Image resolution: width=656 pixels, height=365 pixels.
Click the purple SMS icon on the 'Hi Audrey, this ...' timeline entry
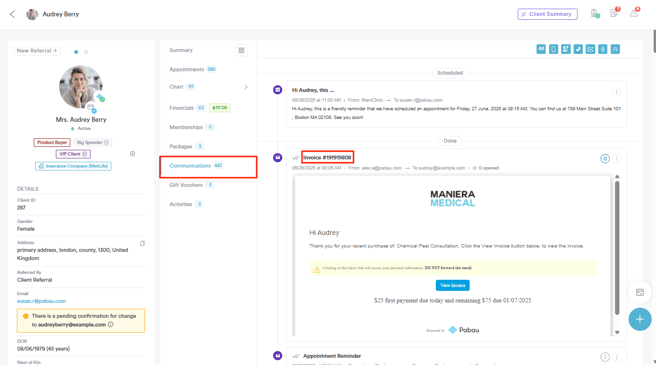pos(277,90)
